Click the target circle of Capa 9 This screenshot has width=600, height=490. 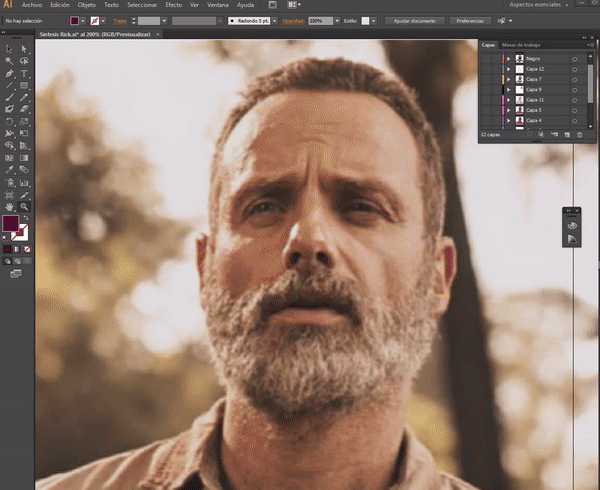[x=574, y=90]
